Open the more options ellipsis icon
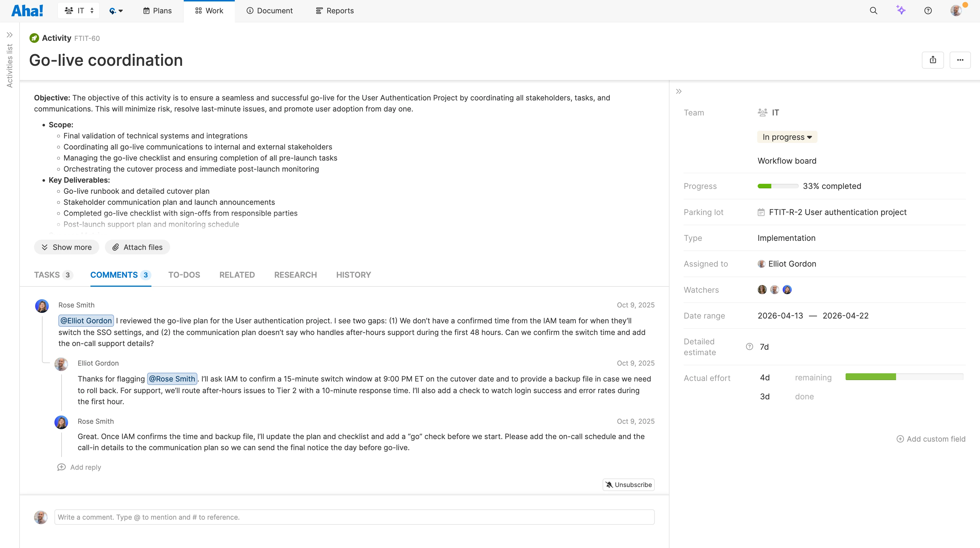Image resolution: width=980 pixels, height=548 pixels. [960, 60]
